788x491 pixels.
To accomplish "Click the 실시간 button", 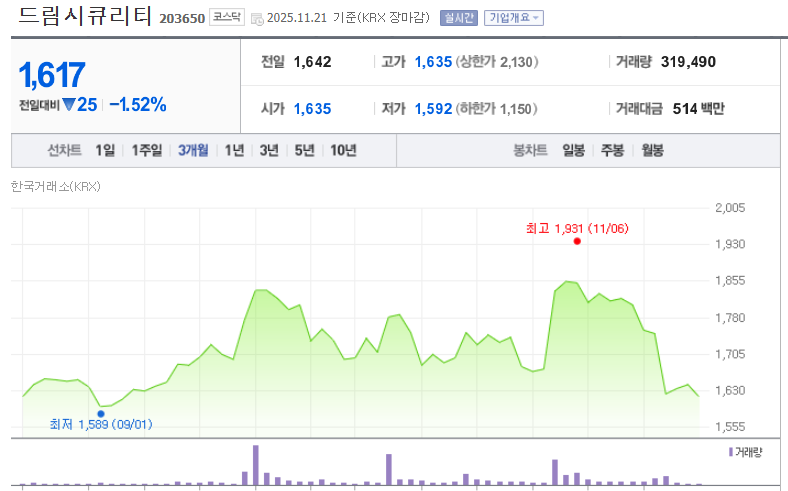I will (x=459, y=18).
